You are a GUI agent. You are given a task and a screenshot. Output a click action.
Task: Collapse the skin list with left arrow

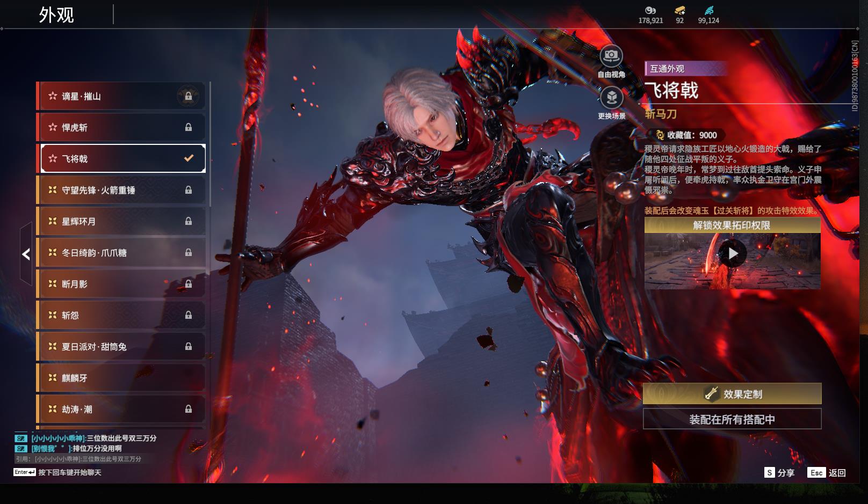(x=26, y=254)
